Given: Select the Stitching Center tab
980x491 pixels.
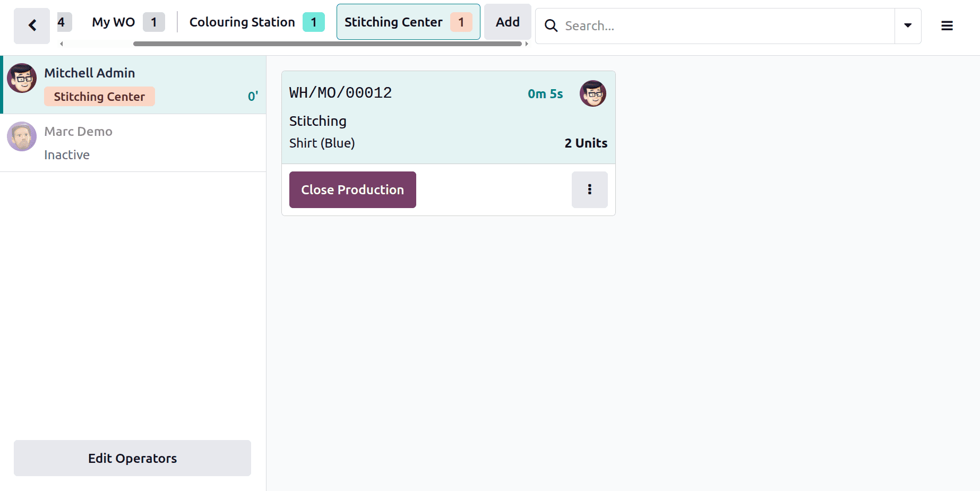Looking at the screenshot, I should [x=408, y=22].
